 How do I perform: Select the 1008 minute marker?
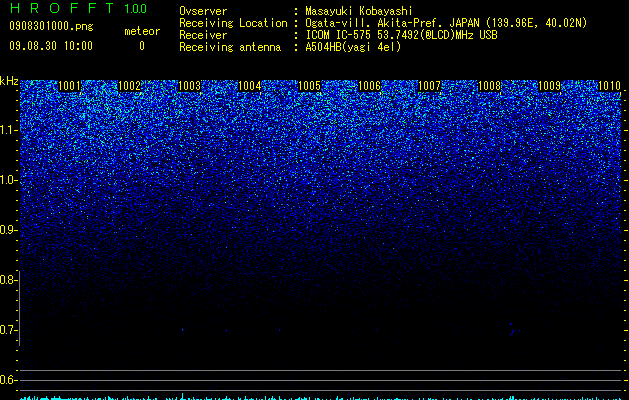(x=490, y=86)
